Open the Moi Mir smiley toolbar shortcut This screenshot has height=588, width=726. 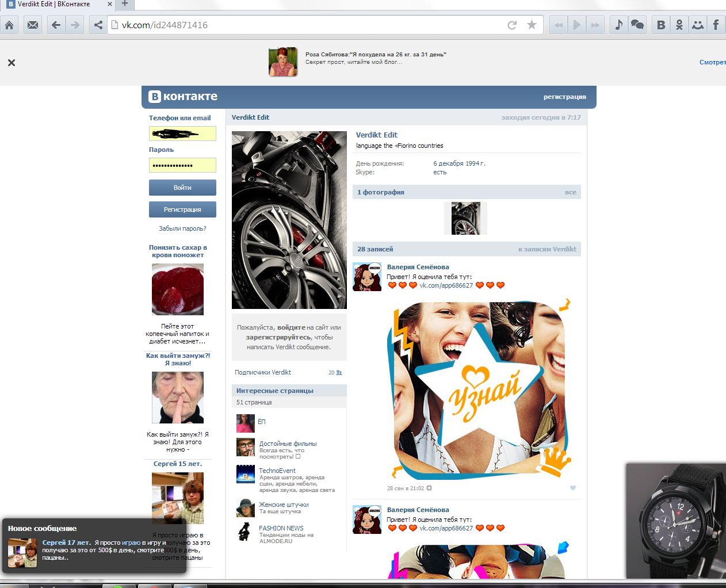coord(698,25)
